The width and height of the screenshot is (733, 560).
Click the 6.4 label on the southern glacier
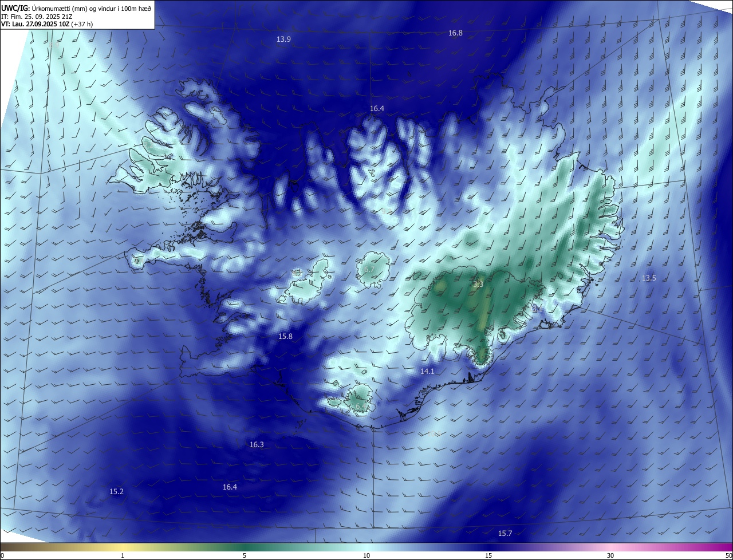click(x=360, y=407)
